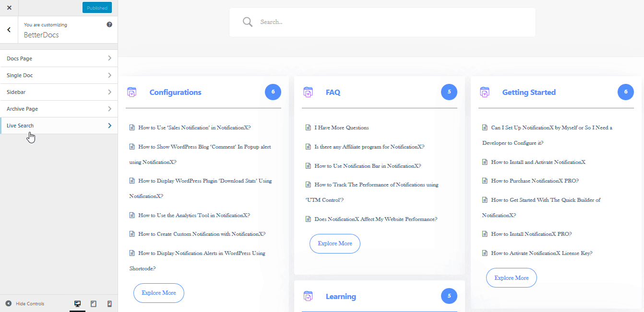Image resolution: width=644 pixels, height=312 pixels.
Task: Switch to tablet preview device
Action: click(94, 303)
